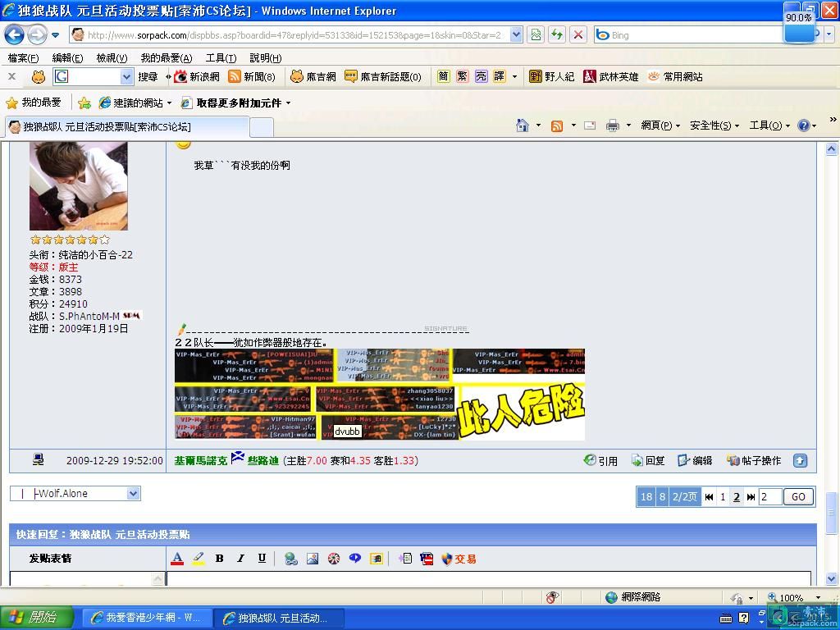Click the GO page jump button

(x=798, y=496)
